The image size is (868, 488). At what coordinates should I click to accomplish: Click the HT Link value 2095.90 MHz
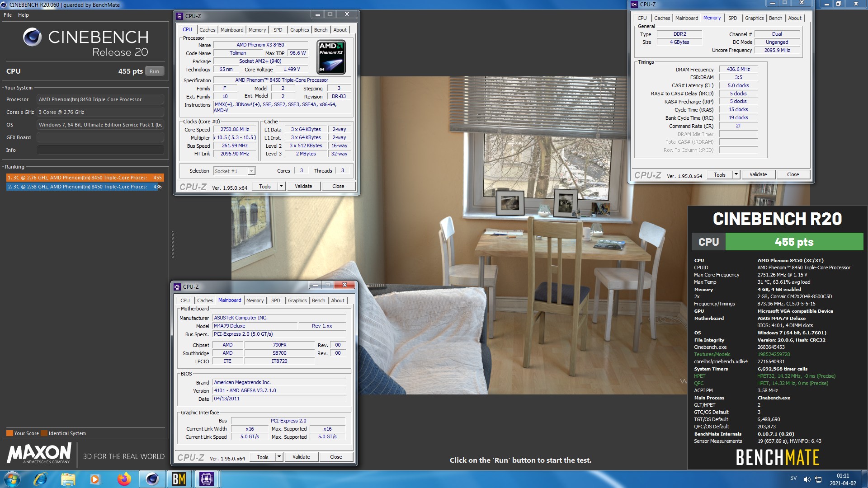coord(235,154)
